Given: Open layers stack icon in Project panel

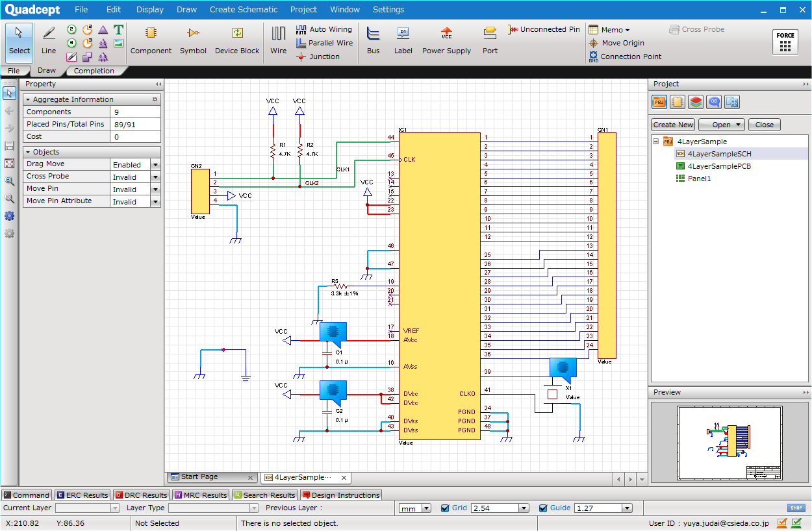Looking at the screenshot, I should tap(696, 102).
